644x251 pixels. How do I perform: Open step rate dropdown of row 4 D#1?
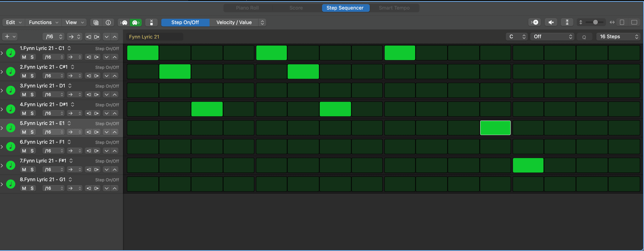(53, 113)
